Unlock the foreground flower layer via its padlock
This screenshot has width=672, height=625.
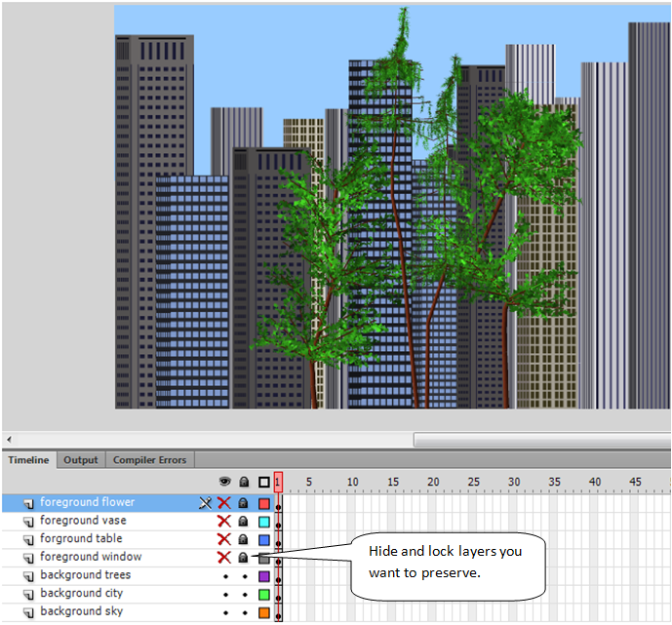point(244,503)
